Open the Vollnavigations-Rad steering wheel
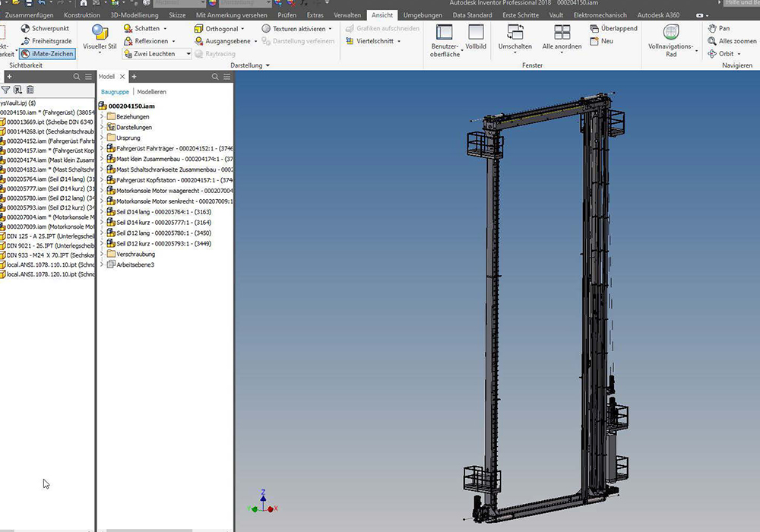 [x=671, y=32]
